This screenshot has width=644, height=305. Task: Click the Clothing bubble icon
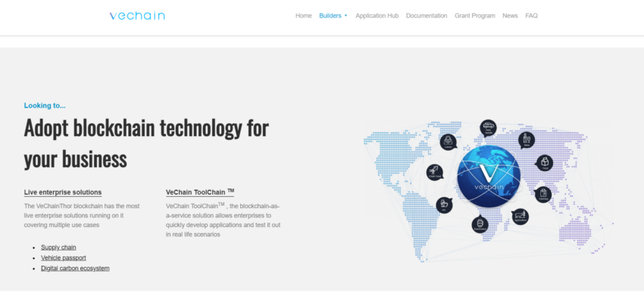tap(543, 195)
